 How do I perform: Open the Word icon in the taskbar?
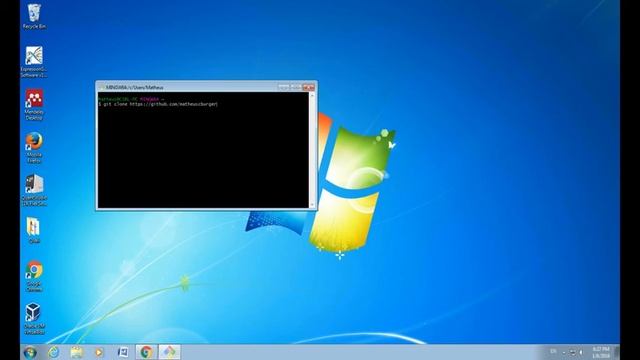pos(122,352)
